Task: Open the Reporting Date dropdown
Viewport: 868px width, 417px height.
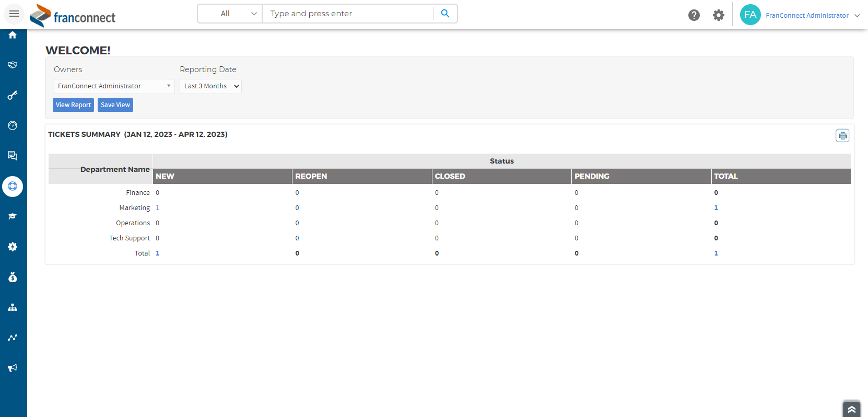Action: point(210,86)
